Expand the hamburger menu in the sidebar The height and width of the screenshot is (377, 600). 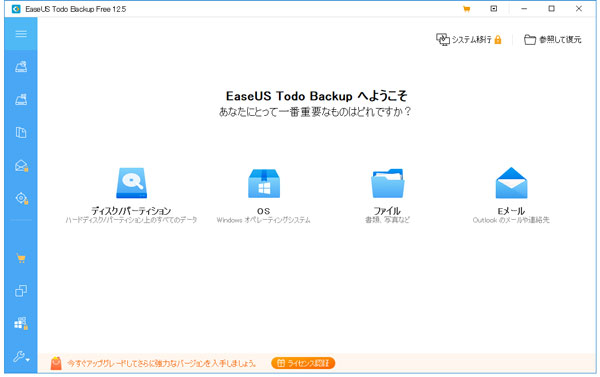(21, 34)
